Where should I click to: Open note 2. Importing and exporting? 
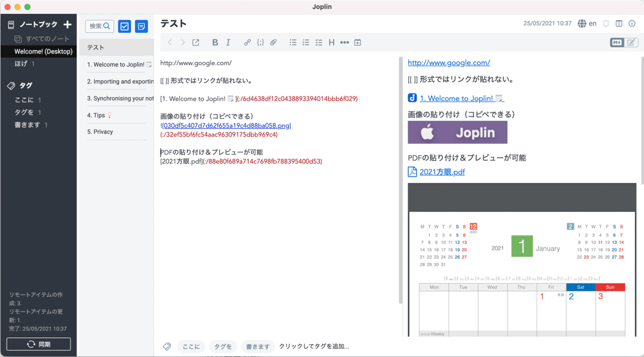click(x=116, y=81)
